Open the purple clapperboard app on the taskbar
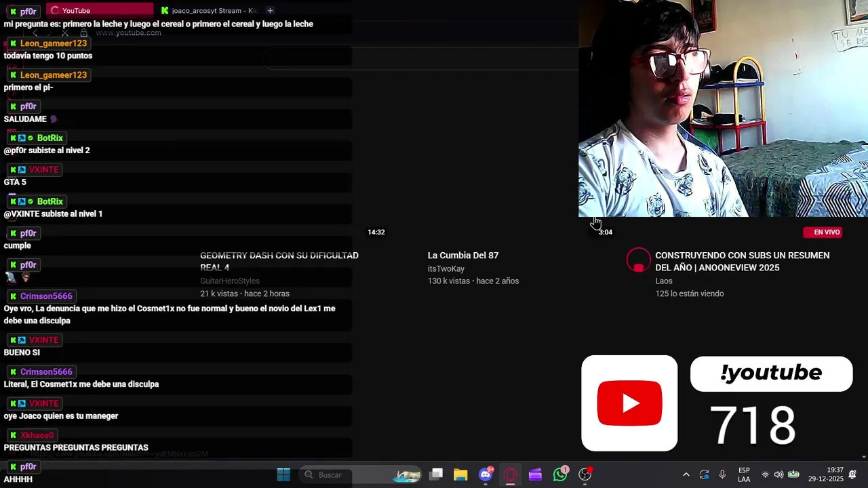The image size is (868, 488). click(x=535, y=474)
